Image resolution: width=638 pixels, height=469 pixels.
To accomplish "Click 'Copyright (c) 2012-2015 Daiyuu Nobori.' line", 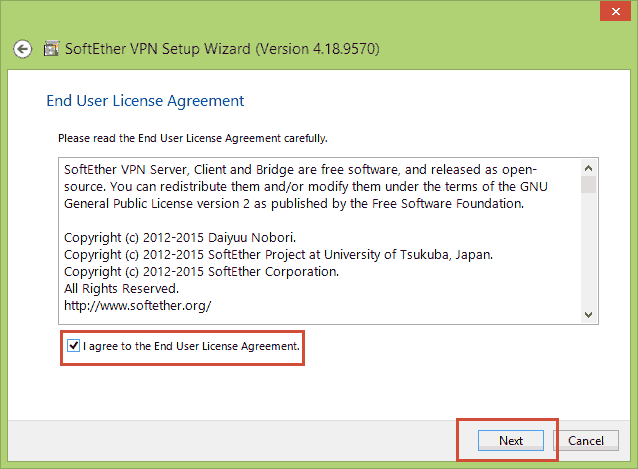I will (x=180, y=238).
